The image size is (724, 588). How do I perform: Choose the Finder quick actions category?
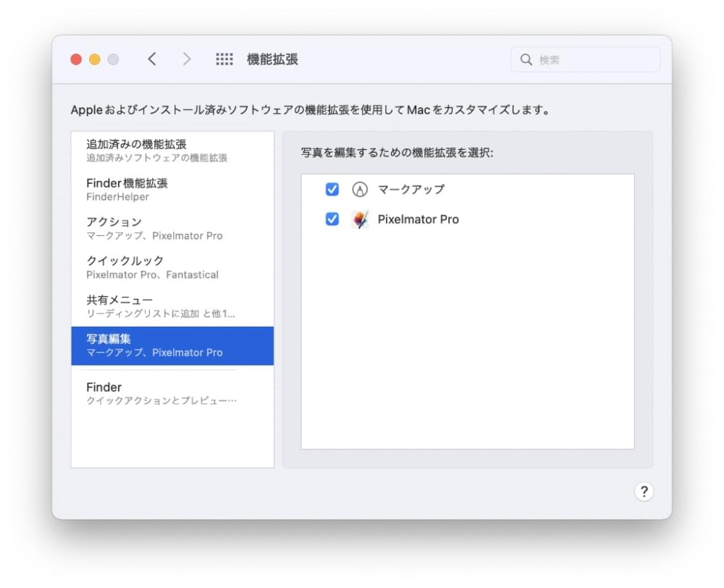[172, 393]
